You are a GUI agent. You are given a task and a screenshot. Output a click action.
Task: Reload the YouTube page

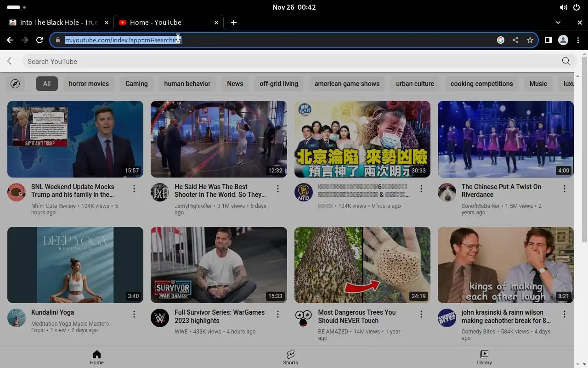(x=40, y=40)
